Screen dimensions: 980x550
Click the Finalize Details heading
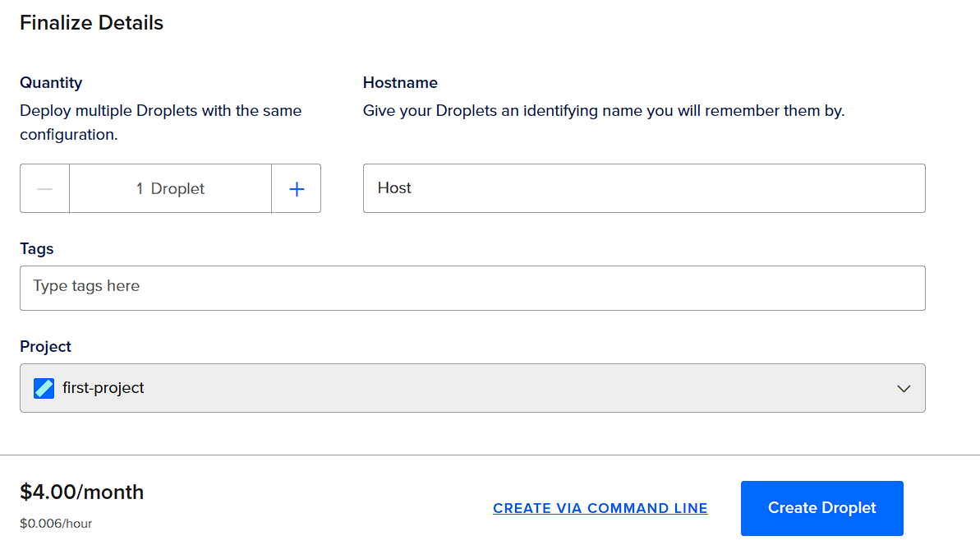(x=92, y=23)
